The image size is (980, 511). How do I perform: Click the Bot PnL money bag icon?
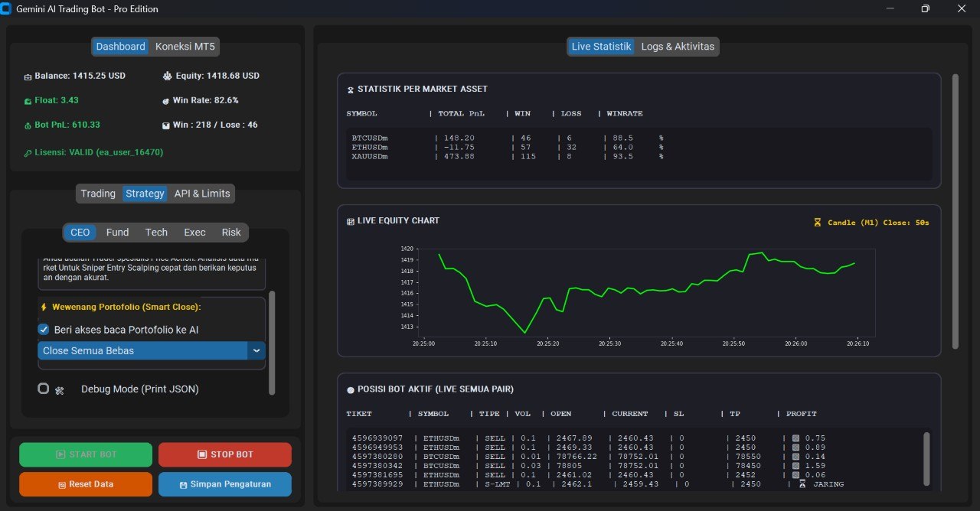tap(28, 125)
